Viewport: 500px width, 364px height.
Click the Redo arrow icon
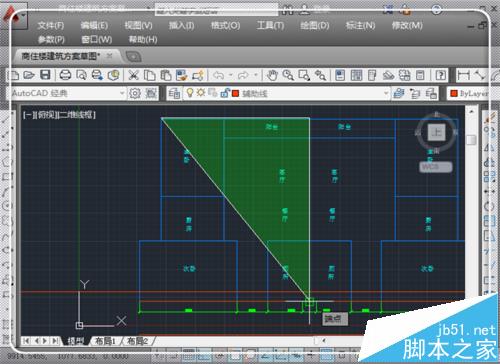[243, 75]
